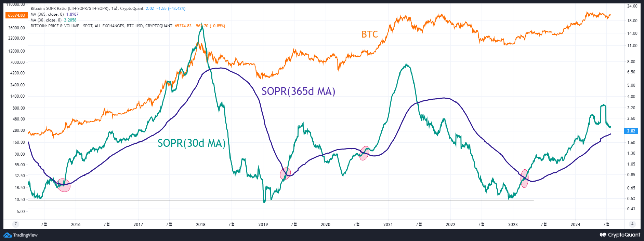The height and width of the screenshot is (241, 644).
Task: Select the MA (365, close, 0) legend
Action: 47,14
